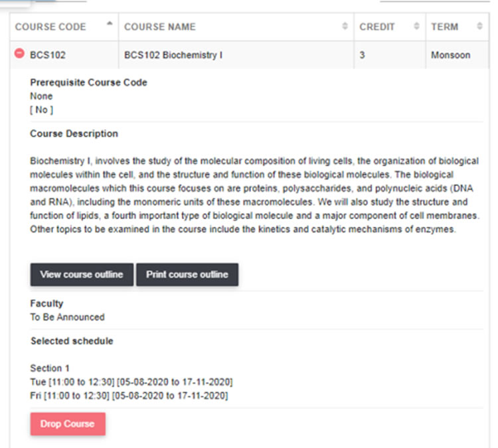Viewport: 498px width, 448px height.
Task: Click the Tue 11:00 to 12:30 schedule line
Action: [x=131, y=382]
